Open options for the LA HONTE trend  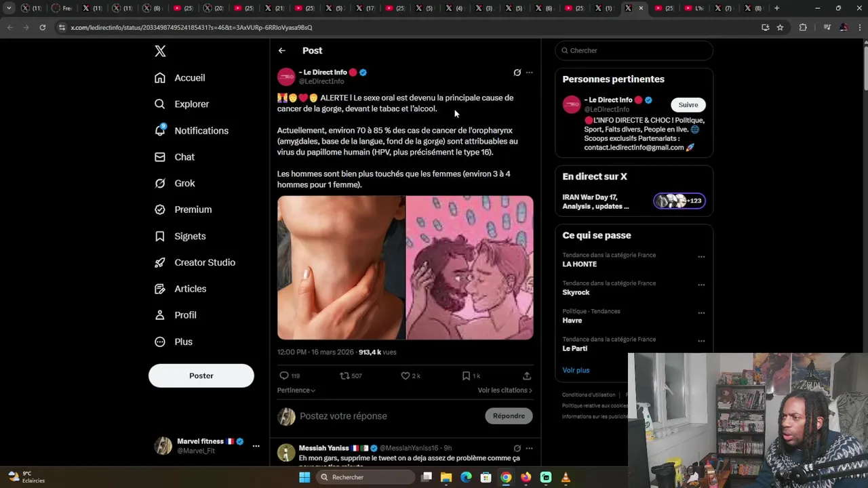pos(701,257)
